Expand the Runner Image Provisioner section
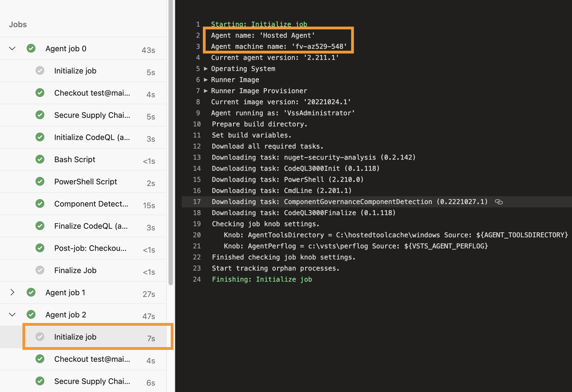 205,91
